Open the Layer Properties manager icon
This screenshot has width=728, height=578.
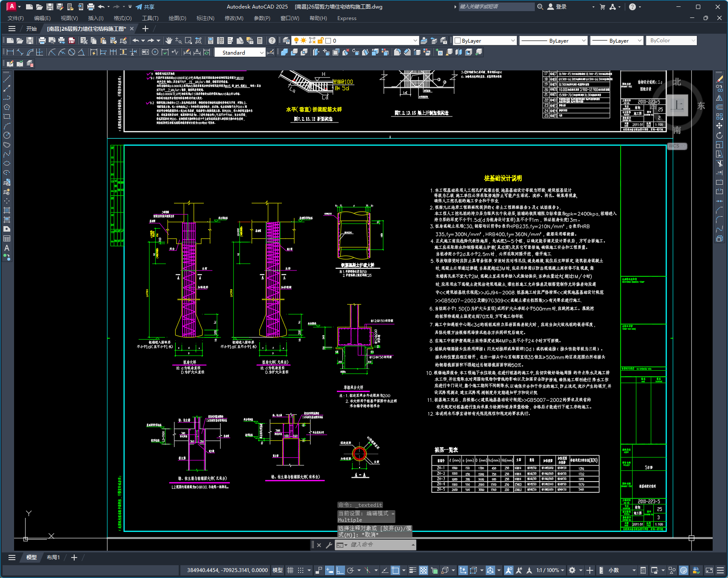click(286, 41)
